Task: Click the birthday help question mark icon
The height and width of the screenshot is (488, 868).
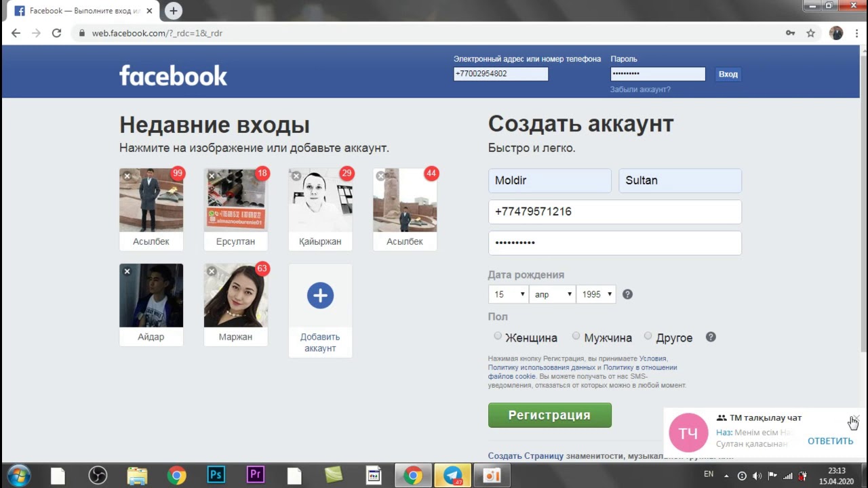Action: click(x=627, y=294)
